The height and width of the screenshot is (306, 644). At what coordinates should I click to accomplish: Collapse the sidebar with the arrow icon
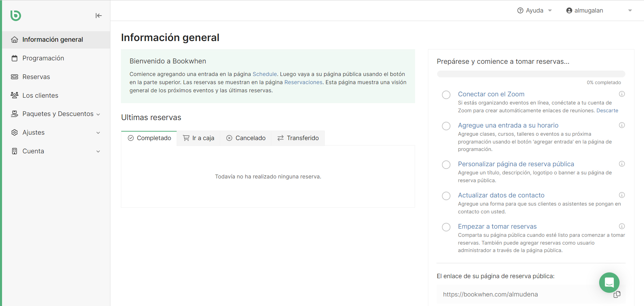tap(99, 16)
